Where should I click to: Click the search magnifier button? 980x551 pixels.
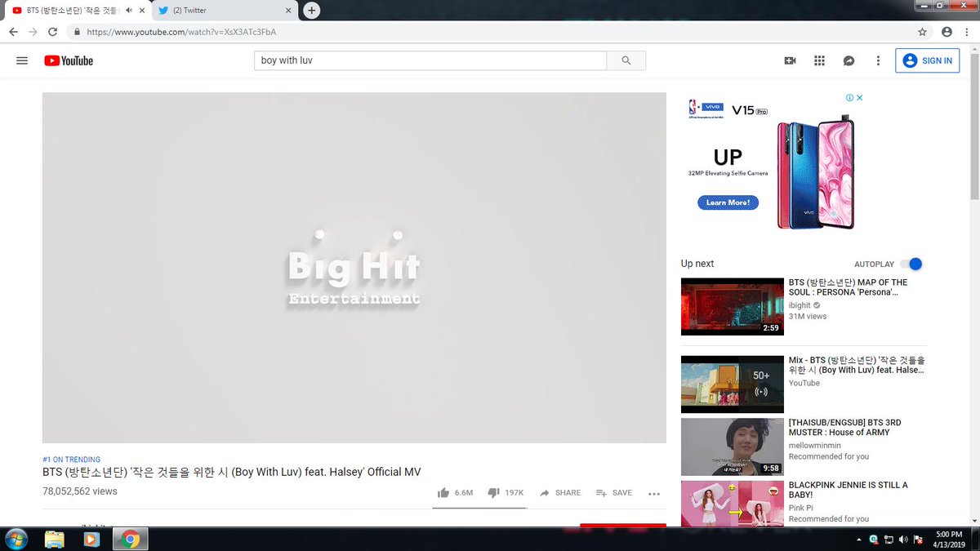(626, 60)
